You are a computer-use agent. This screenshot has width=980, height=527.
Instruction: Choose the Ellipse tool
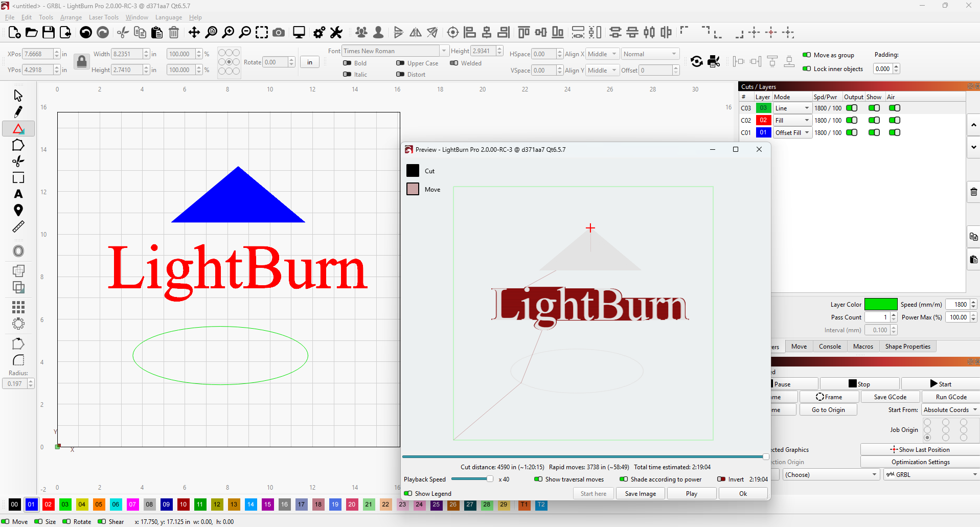pyautogui.click(x=18, y=251)
